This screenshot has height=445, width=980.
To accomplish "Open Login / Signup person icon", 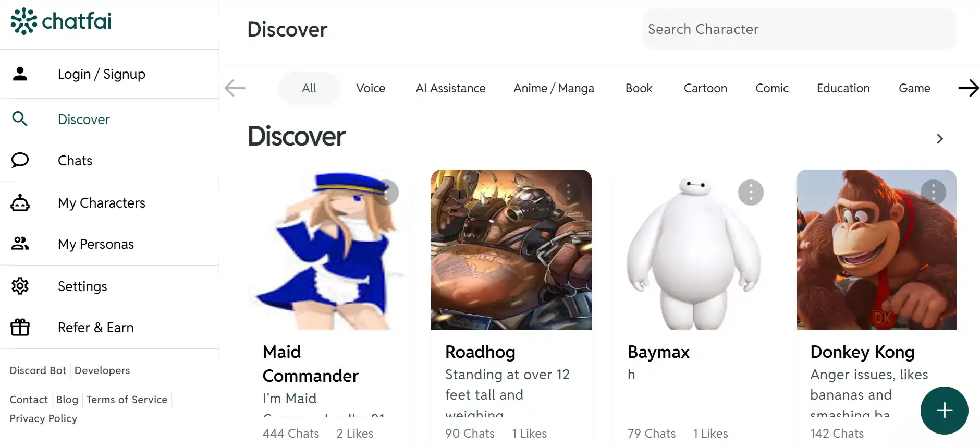I will 20,74.
